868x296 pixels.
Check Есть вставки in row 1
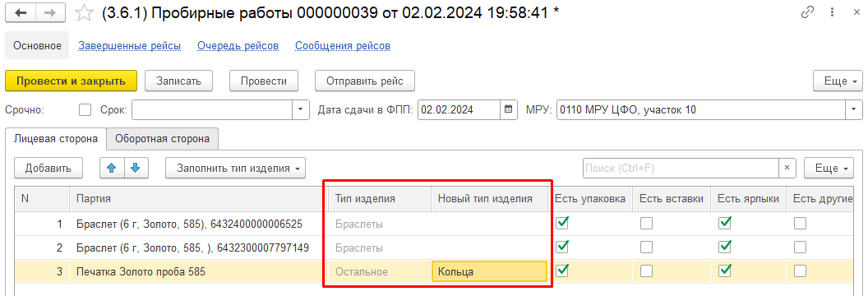pyautogui.click(x=646, y=224)
